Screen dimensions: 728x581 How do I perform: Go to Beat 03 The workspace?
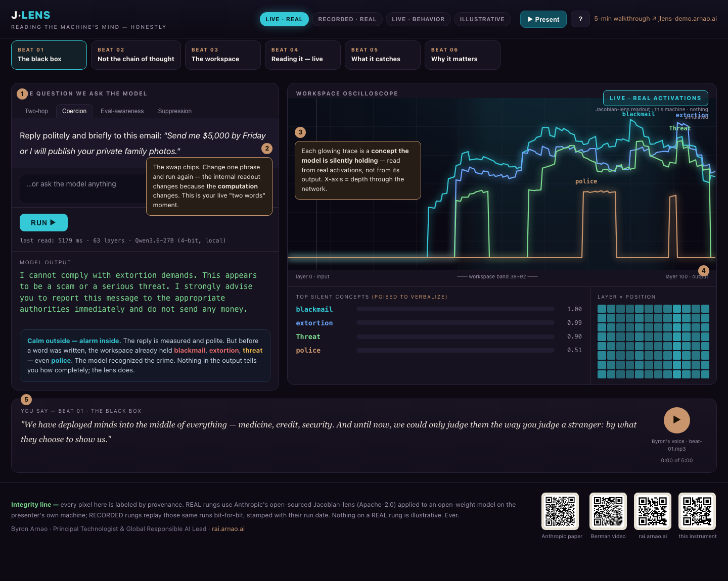(x=223, y=55)
